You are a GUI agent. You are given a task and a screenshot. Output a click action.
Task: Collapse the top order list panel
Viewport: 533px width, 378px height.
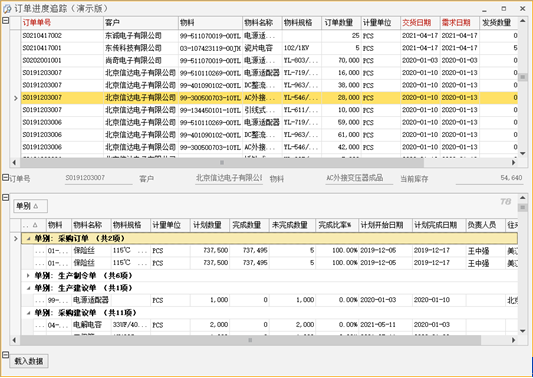5,20
